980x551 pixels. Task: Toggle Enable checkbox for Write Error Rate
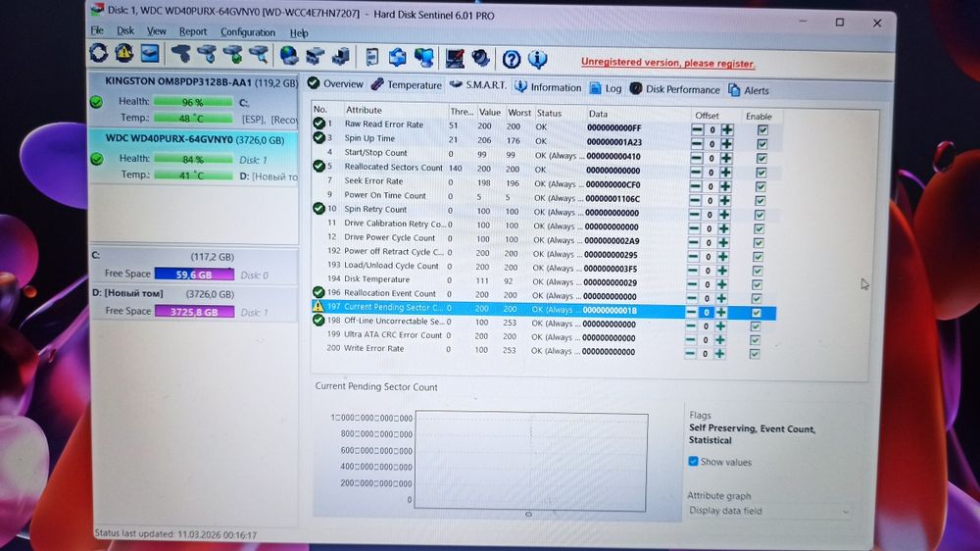pos(755,353)
